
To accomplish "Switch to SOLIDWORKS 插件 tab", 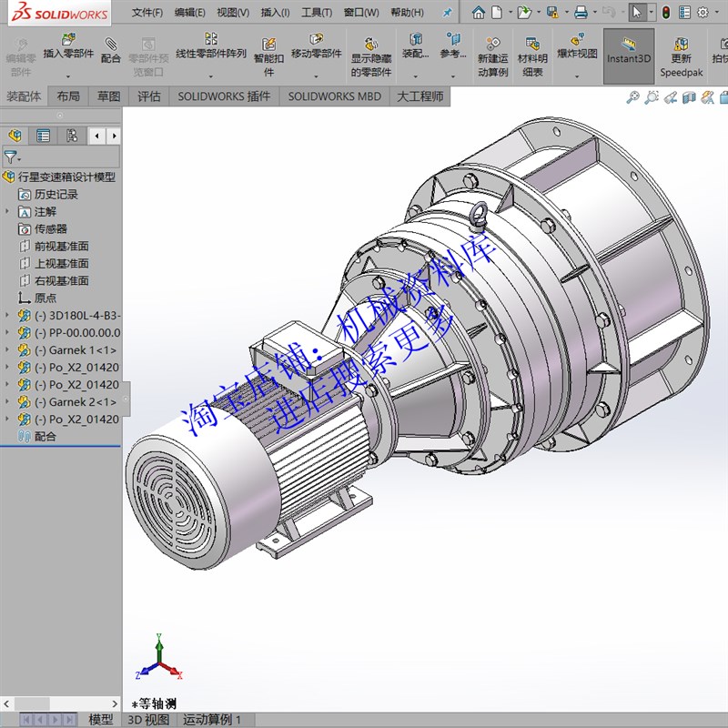I will [x=224, y=96].
